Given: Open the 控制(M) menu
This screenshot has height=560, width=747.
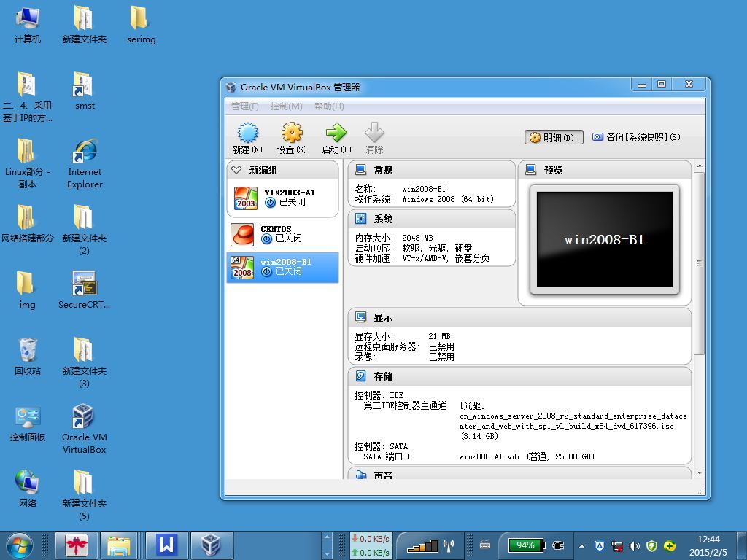Looking at the screenshot, I should click(x=286, y=106).
